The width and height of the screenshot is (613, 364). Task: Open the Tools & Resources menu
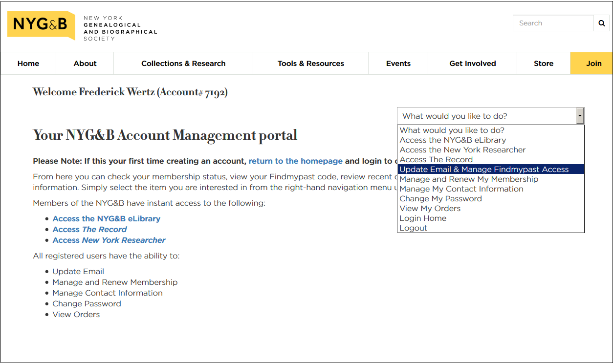pos(310,64)
